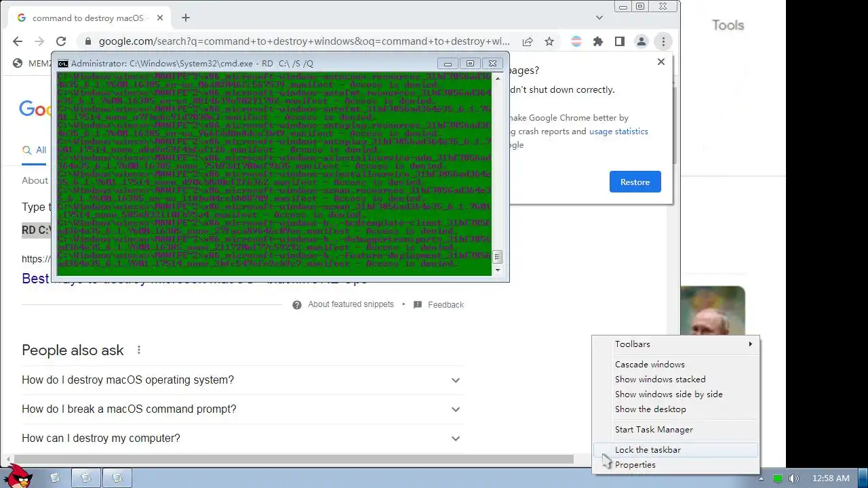Go back using Chrome's back arrow
868x488 pixels.
[x=18, y=41]
